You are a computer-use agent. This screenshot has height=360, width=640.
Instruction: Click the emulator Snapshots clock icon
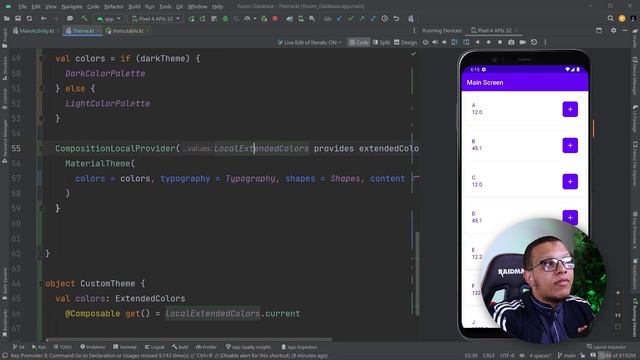[534, 42]
